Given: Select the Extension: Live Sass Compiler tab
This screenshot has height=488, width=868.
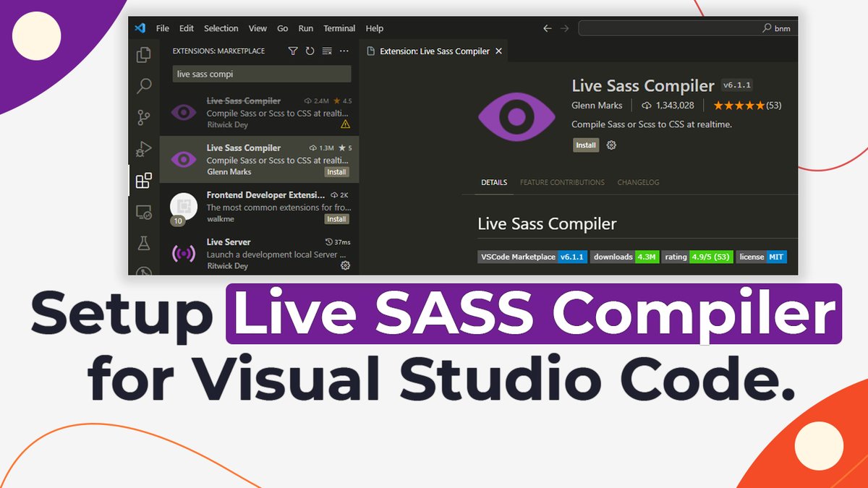Looking at the screenshot, I should pyautogui.click(x=434, y=51).
